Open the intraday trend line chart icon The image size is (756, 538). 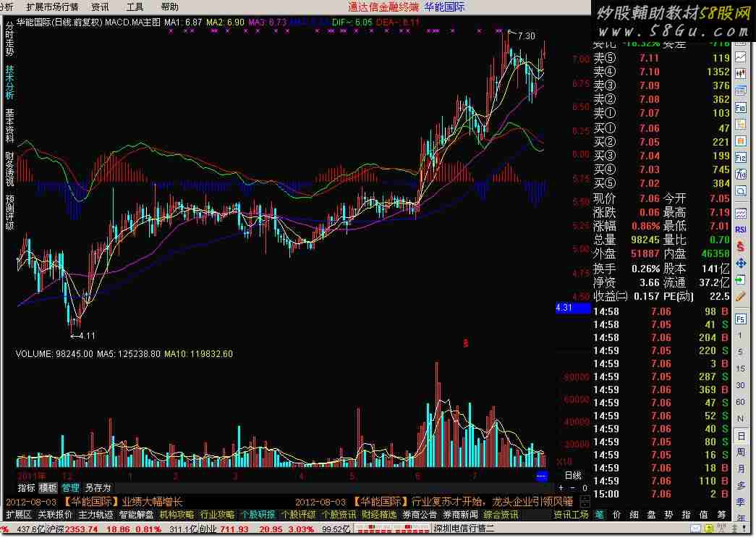(x=741, y=57)
